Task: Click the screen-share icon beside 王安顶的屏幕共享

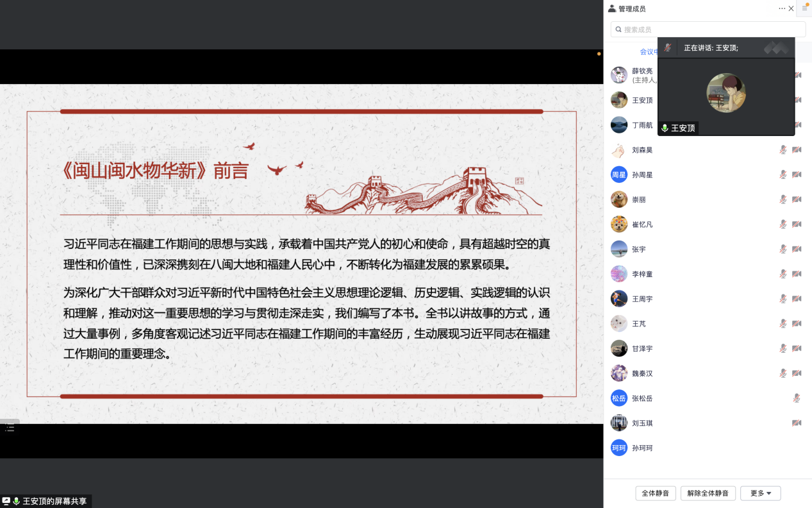Action: point(6,501)
